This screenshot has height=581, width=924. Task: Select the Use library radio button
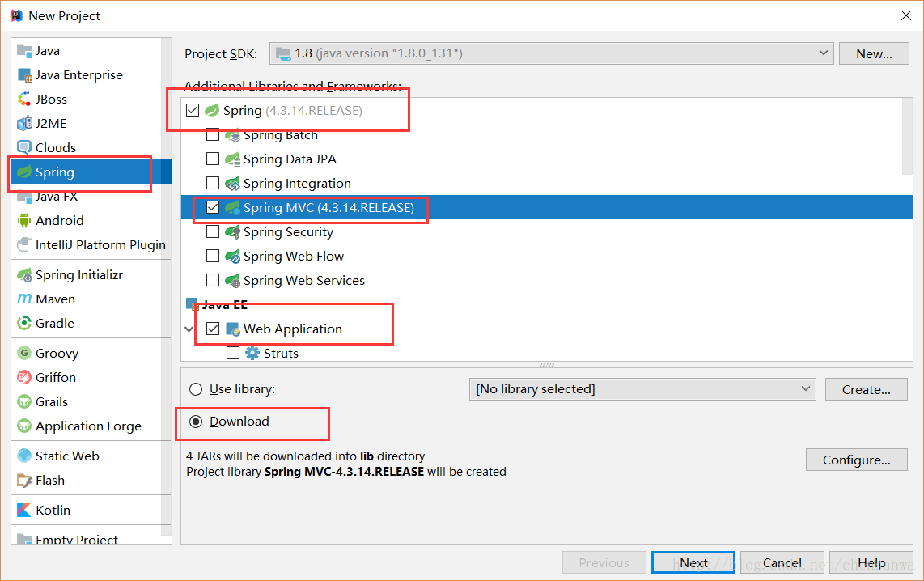click(196, 389)
